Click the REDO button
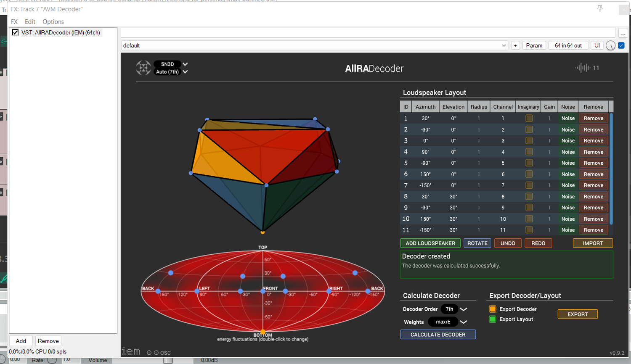The image size is (631, 364). (x=538, y=243)
